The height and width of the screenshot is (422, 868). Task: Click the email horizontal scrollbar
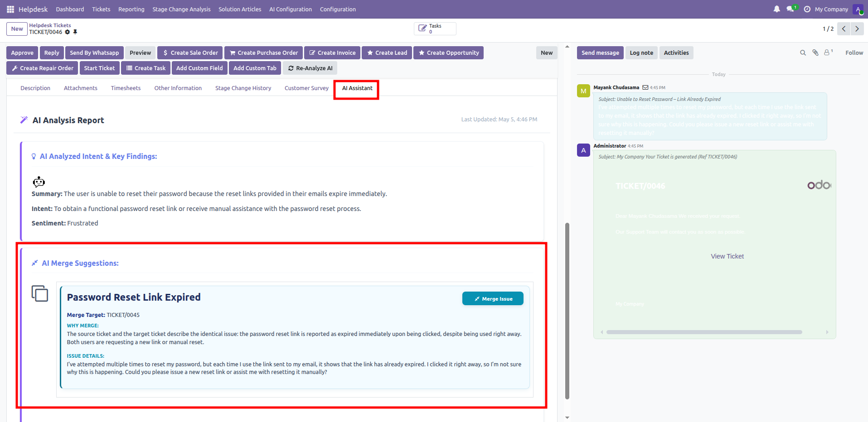point(704,332)
